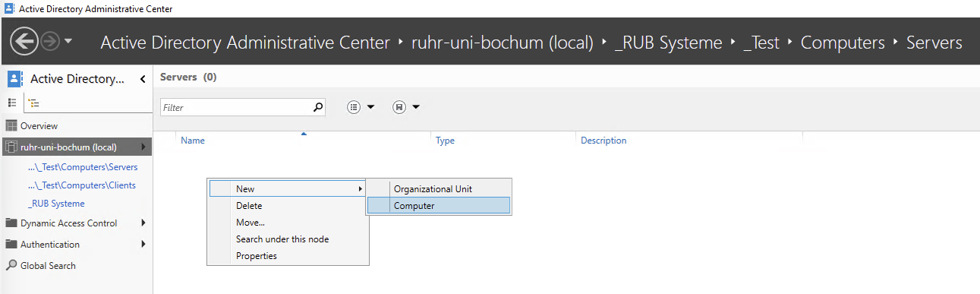Click the Computers breadcrumb segment
Screen dimensions: 980x294
tap(843, 43)
